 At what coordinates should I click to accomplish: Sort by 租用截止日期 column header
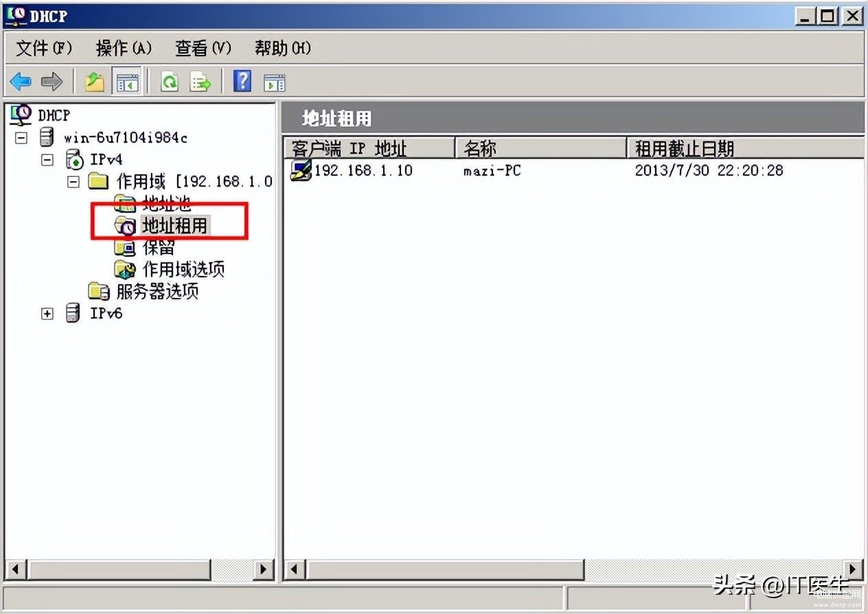point(745,148)
